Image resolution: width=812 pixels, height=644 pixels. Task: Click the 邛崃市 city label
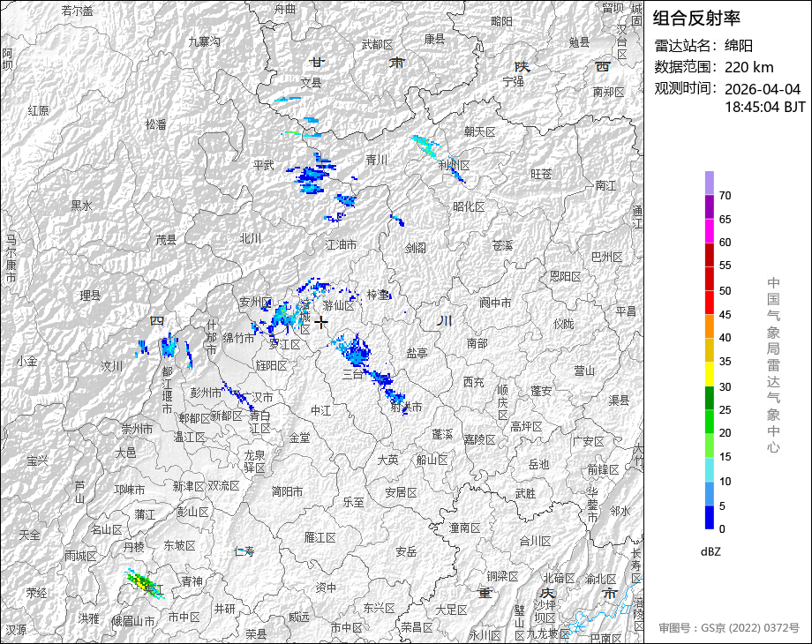pos(130,490)
